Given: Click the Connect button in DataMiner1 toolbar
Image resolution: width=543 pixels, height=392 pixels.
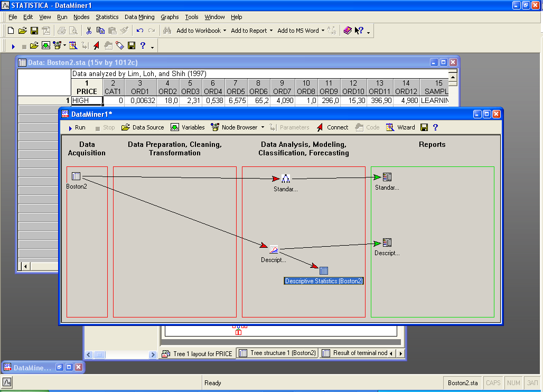Looking at the screenshot, I should 332,127.
